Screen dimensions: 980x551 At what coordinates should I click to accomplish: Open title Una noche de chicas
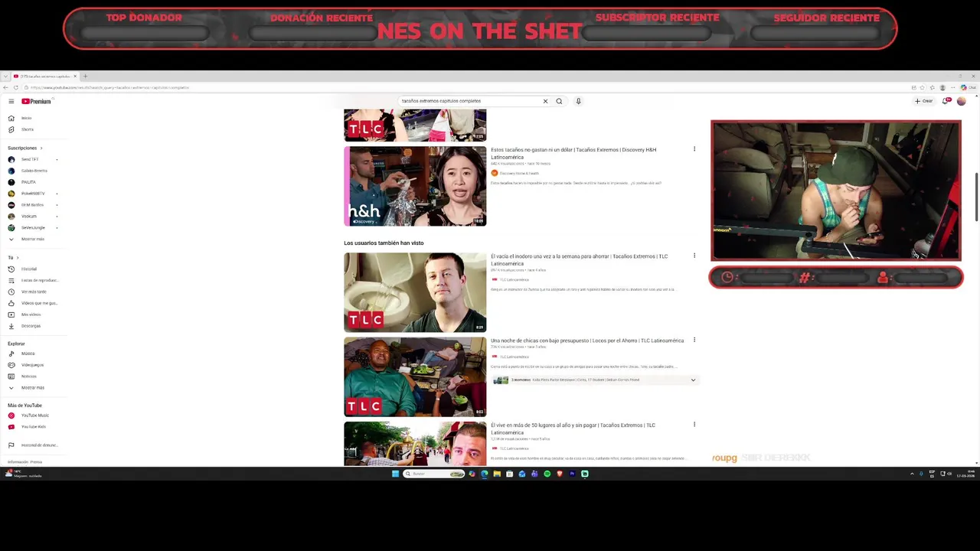[x=587, y=341]
